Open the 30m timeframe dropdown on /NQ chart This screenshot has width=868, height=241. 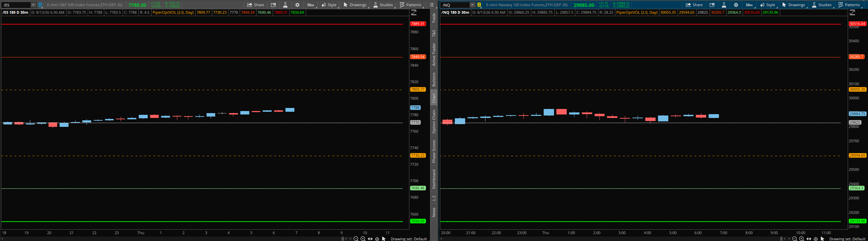click(x=750, y=5)
